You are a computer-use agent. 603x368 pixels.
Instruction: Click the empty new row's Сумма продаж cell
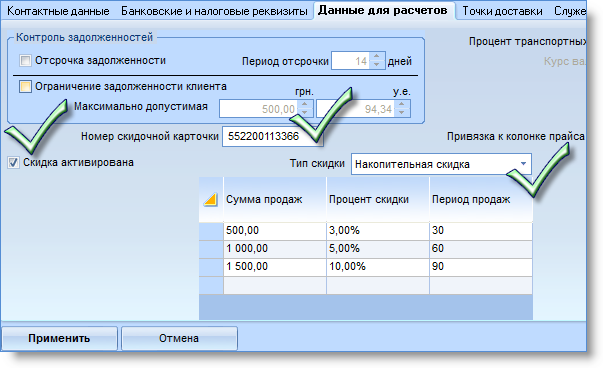click(275, 285)
